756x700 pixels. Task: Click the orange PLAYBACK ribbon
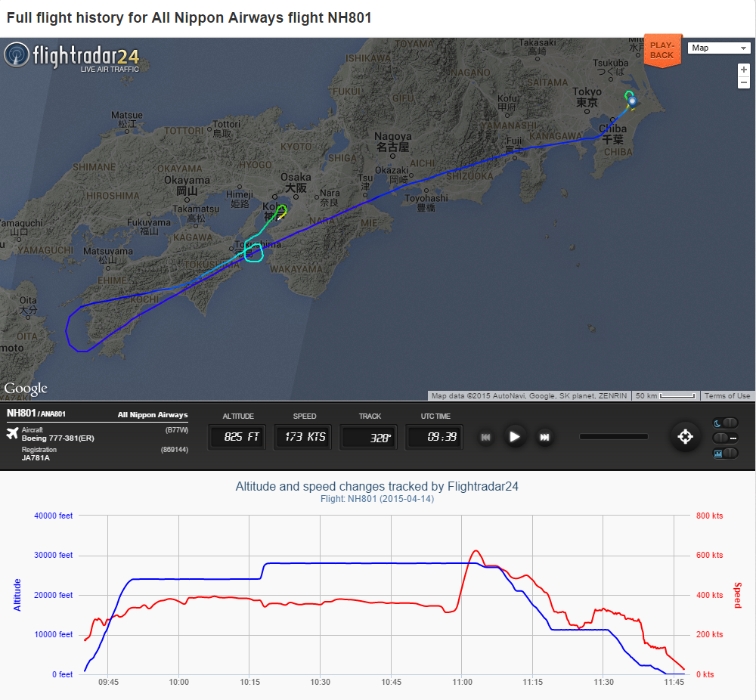pyautogui.click(x=662, y=51)
